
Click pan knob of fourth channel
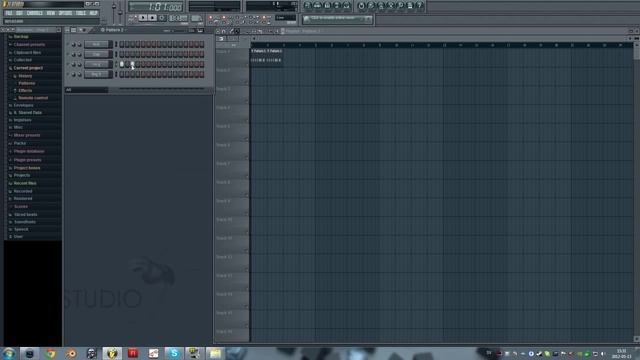(73, 74)
